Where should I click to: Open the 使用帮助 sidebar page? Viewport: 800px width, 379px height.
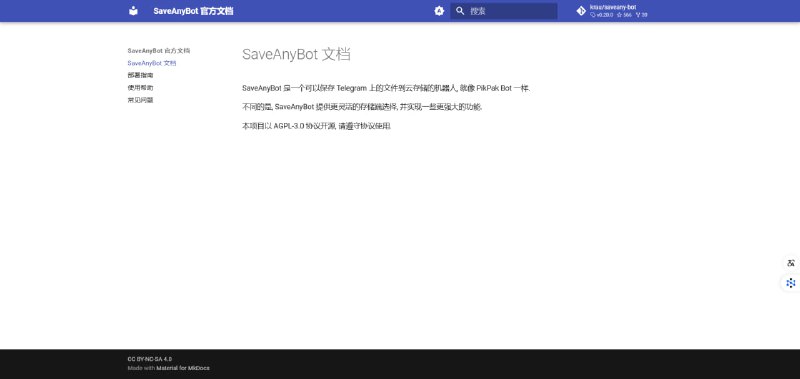pyautogui.click(x=140, y=88)
